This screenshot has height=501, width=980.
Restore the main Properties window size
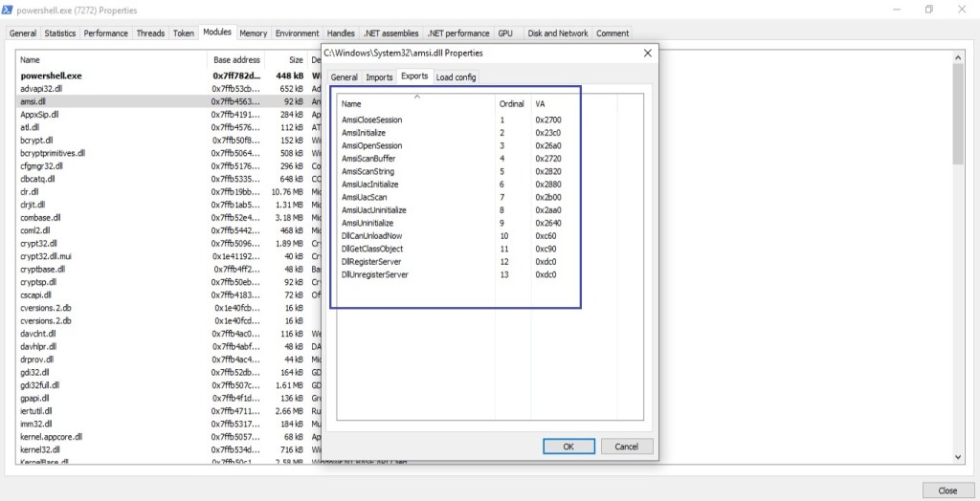[928, 10]
